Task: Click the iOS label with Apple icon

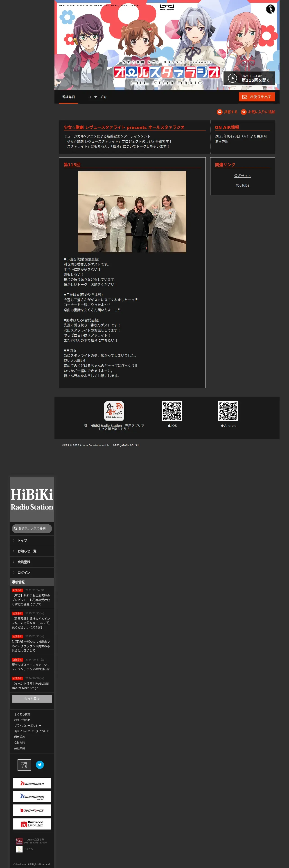Action: (x=172, y=426)
